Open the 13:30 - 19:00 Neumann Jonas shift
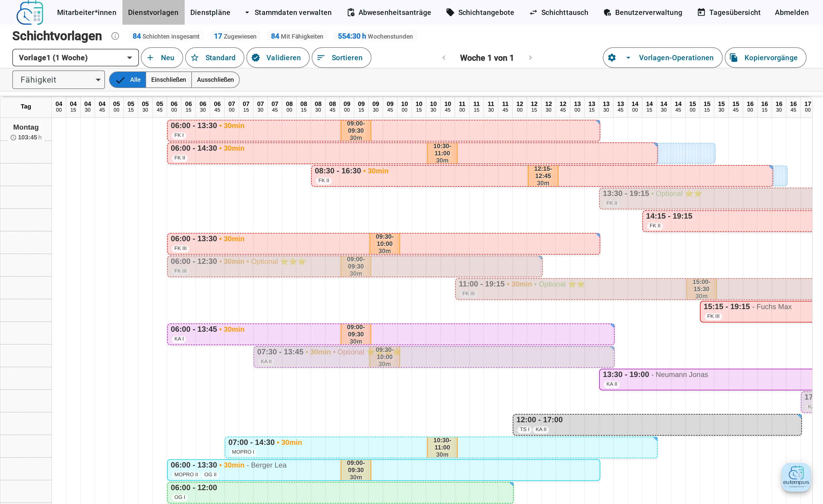The width and height of the screenshot is (823, 504). [706, 380]
